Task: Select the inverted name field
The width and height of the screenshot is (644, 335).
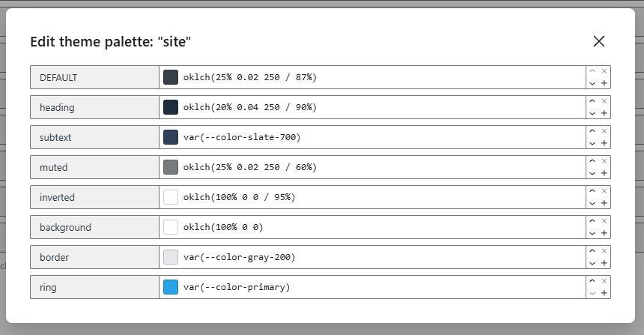Action: 94,197
